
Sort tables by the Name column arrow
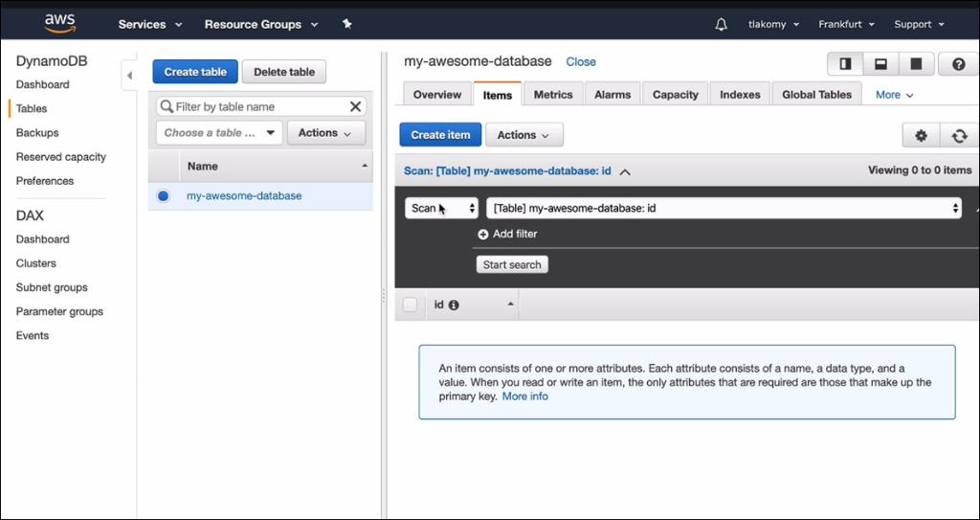(365, 166)
